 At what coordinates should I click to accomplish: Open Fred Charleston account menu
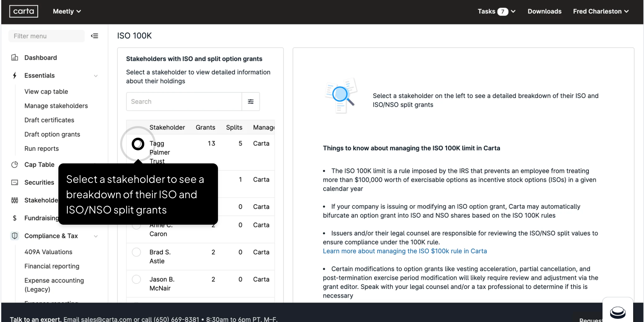(601, 11)
